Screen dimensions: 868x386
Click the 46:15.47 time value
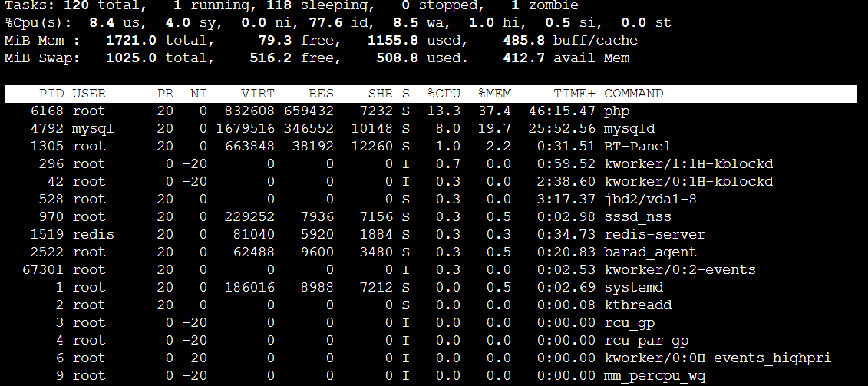pos(562,111)
